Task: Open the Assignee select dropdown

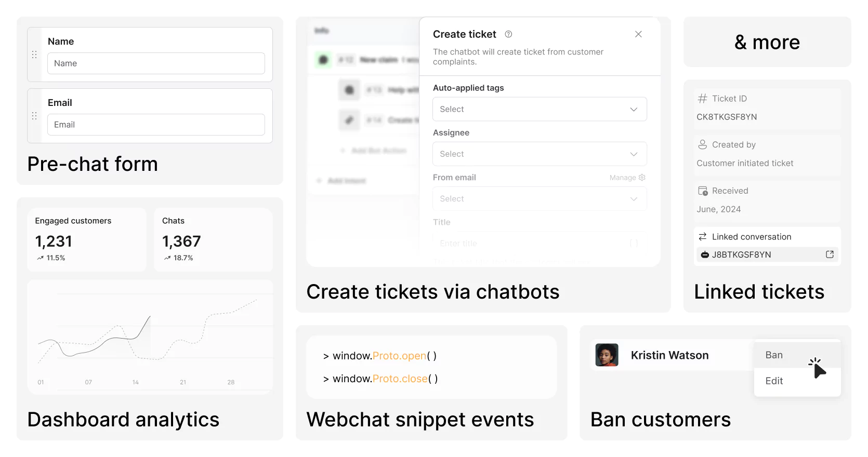Action: click(540, 154)
